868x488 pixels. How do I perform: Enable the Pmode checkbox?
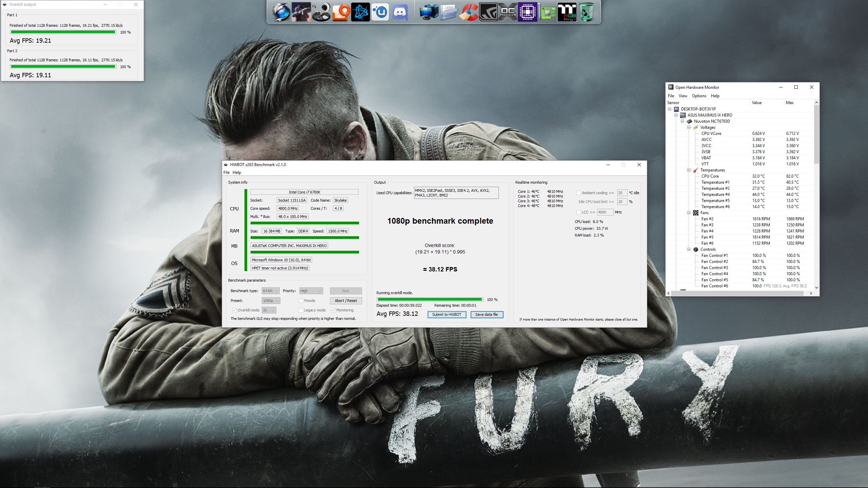click(301, 301)
